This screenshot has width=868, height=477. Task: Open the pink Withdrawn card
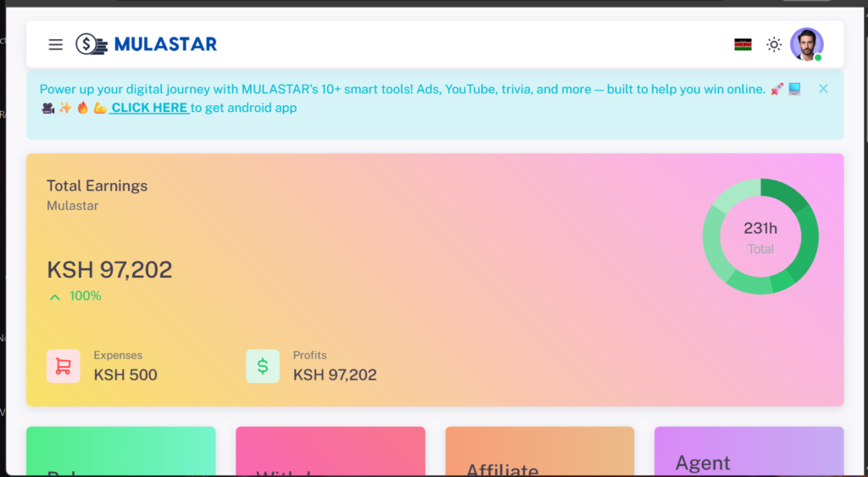coord(330,452)
